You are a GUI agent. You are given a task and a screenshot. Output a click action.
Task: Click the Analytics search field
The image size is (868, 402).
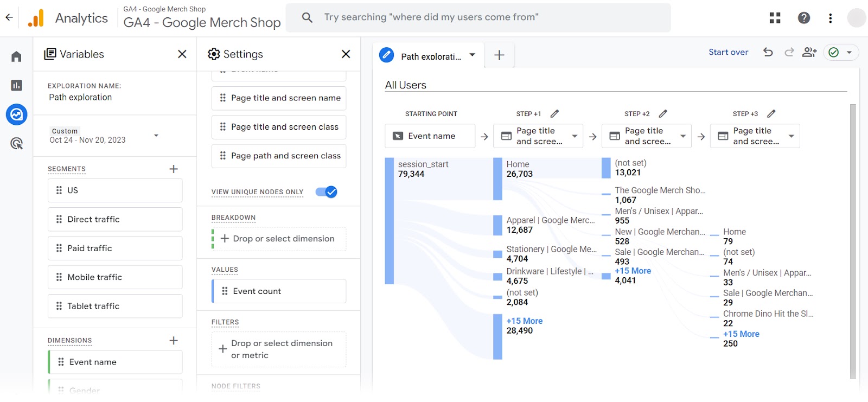477,17
